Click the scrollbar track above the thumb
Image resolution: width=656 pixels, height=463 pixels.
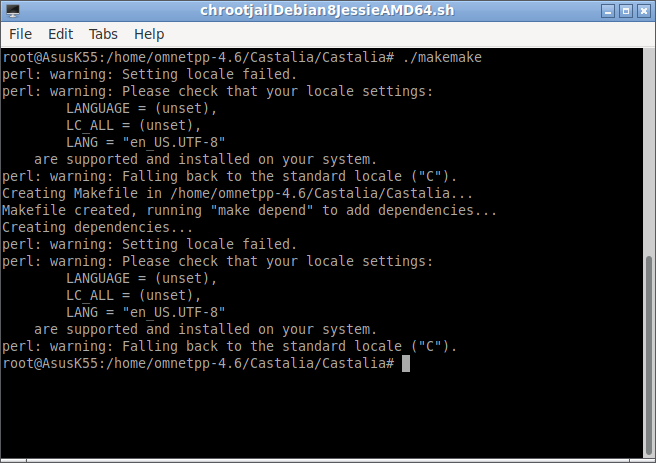(649, 151)
